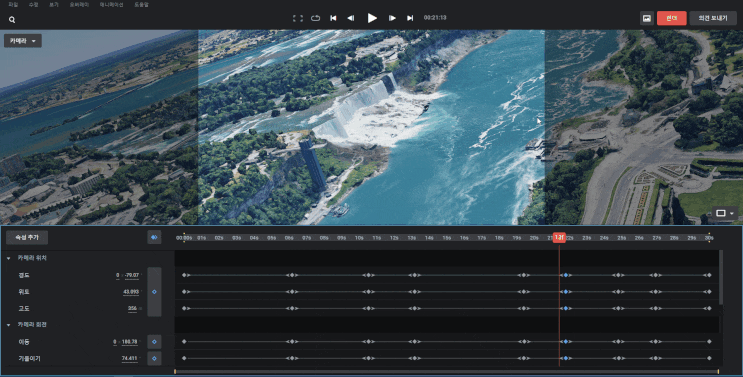743x377 pixels.
Task: Toggle keyframe for 기울이기 attribute
Action: click(x=154, y=359)
